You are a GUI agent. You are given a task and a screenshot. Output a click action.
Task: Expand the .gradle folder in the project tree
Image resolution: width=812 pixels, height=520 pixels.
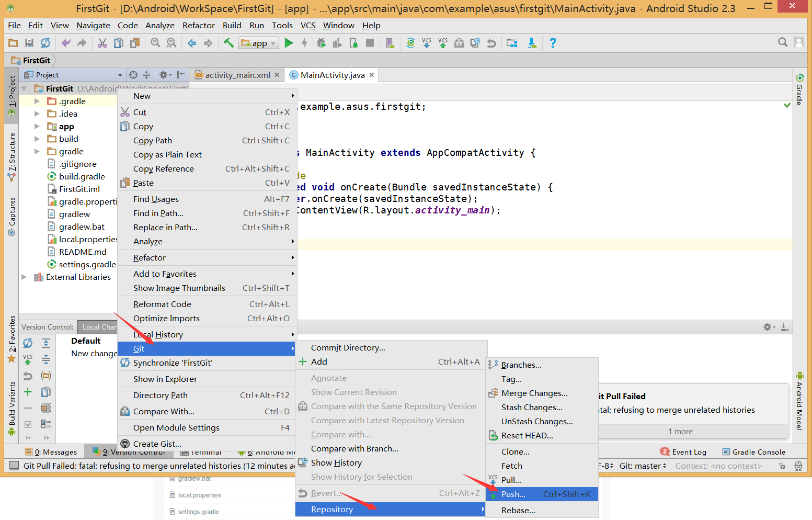click(37, 101)
